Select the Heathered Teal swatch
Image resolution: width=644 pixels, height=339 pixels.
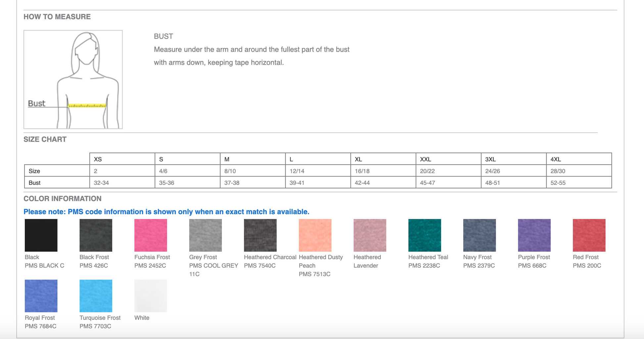coord(425,235)
